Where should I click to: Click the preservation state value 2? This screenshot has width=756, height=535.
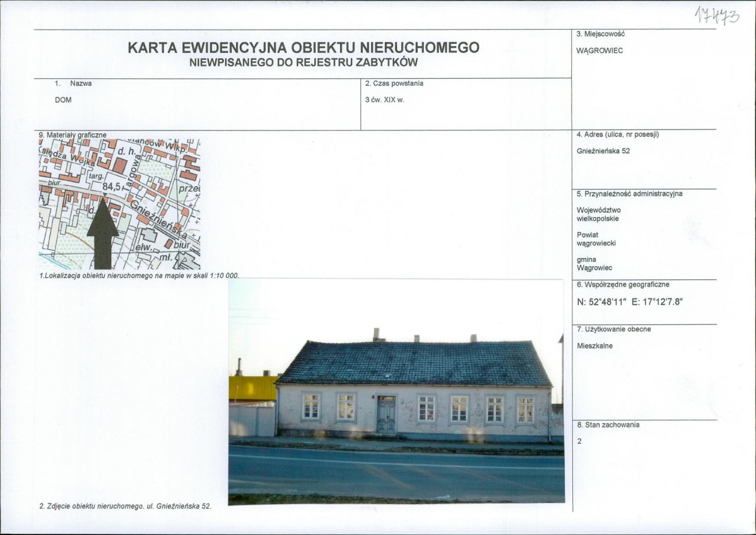click(x=579, y=441)
